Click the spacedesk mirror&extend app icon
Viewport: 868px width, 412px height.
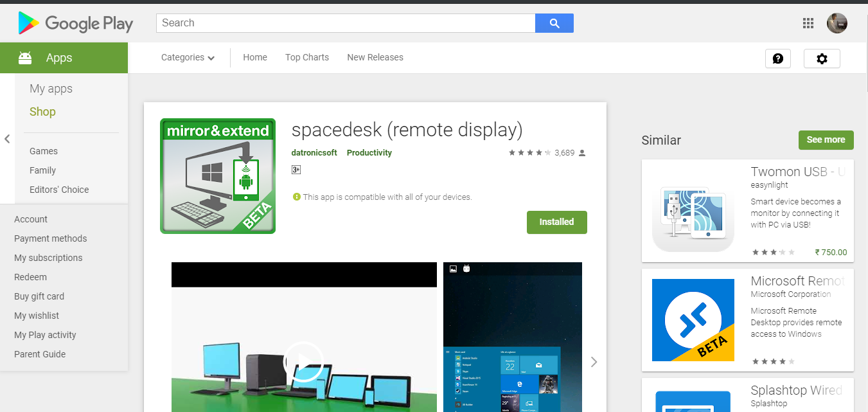tap(218, 176)
